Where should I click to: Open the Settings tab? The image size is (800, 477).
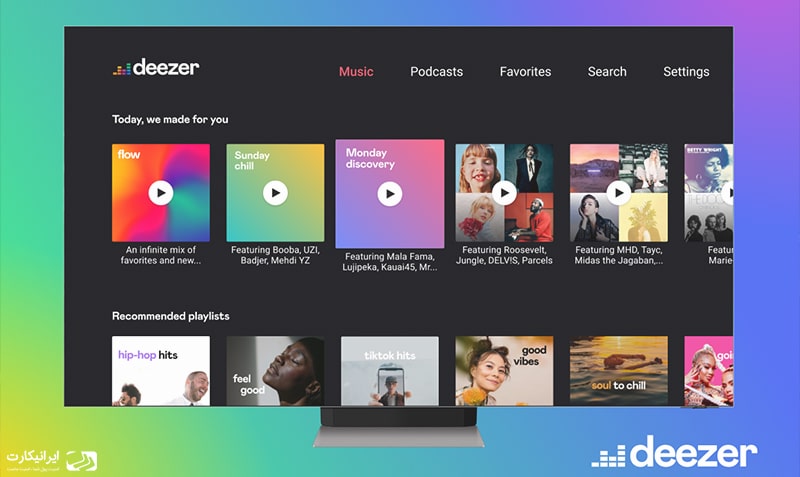click(686, 72)
